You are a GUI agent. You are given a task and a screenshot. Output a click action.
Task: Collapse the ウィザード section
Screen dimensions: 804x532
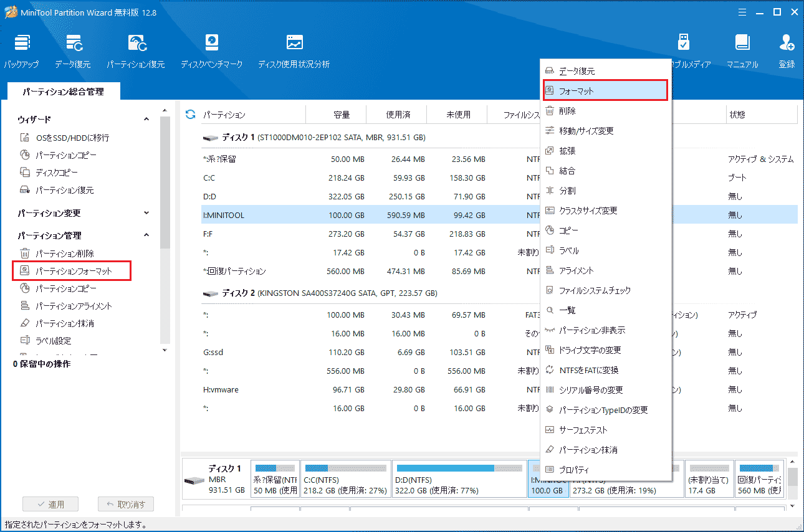coord(146,119)
